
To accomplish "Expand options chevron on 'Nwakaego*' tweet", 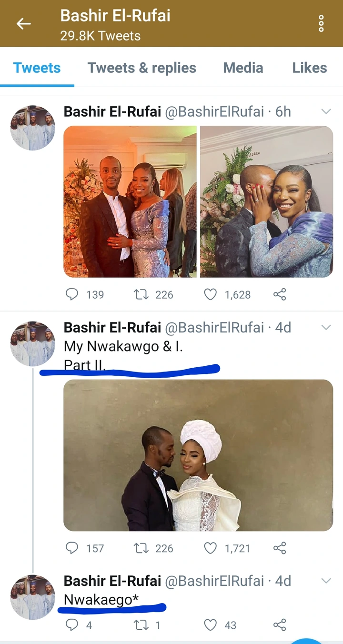I will (326, 581).
